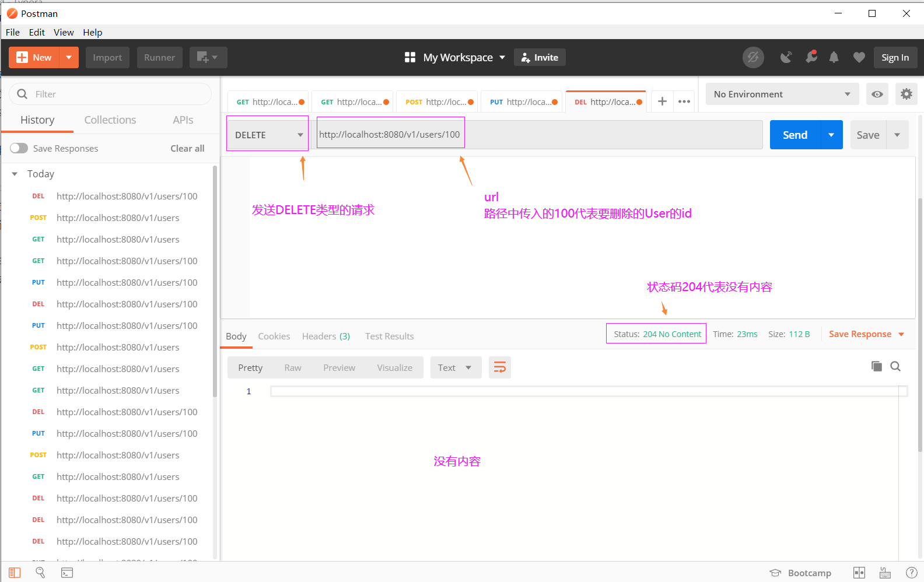Select the History sidebar tab

pos(37,120)
